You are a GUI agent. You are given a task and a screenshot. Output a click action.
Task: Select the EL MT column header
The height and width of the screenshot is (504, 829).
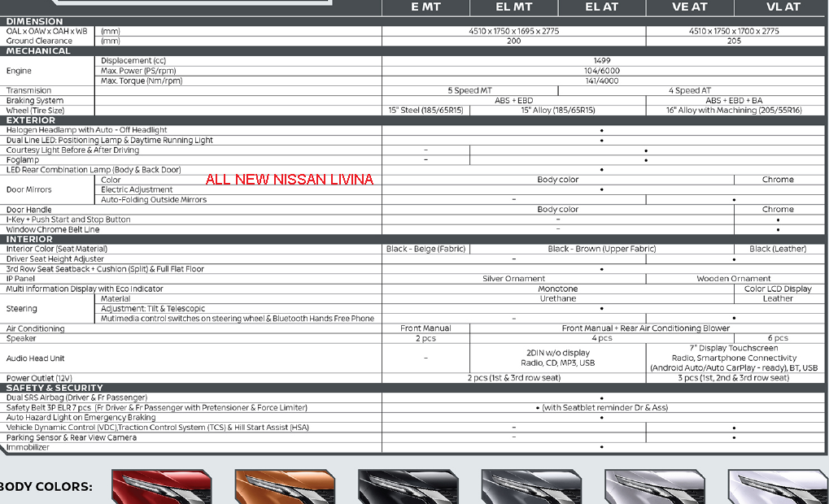click(513, 7)
